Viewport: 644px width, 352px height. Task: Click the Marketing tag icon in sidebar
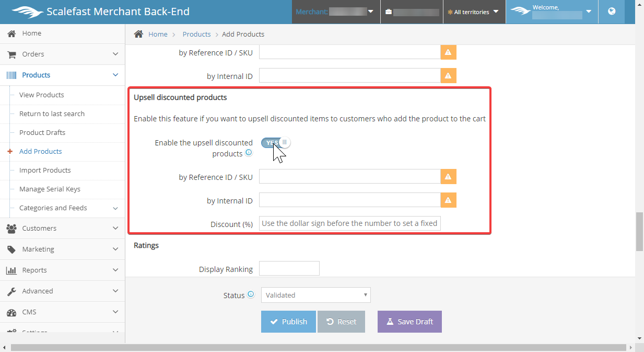click(11, 249)
